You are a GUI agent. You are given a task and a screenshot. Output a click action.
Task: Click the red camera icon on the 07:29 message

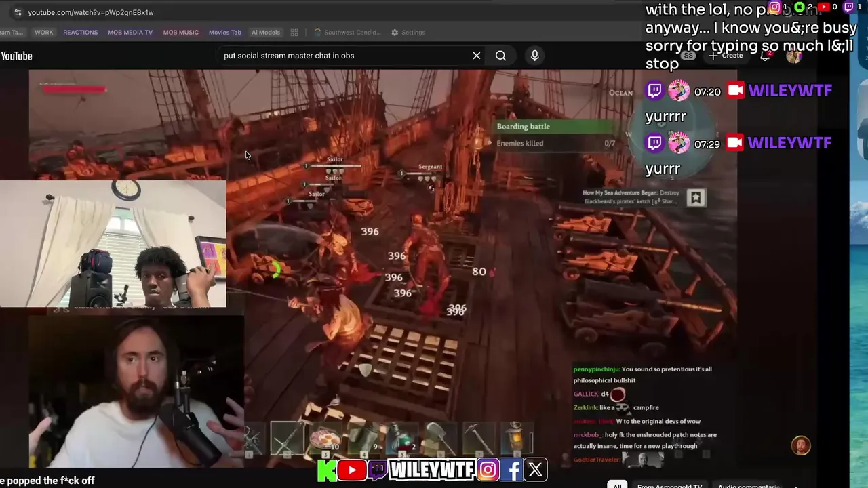point(735,142)
